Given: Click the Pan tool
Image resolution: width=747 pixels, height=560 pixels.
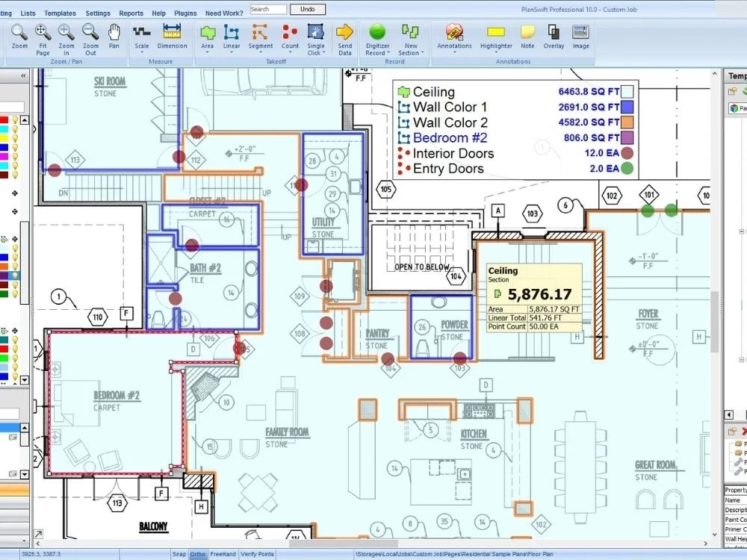Looking at the screenshot, I should click(x=114, y=34).
